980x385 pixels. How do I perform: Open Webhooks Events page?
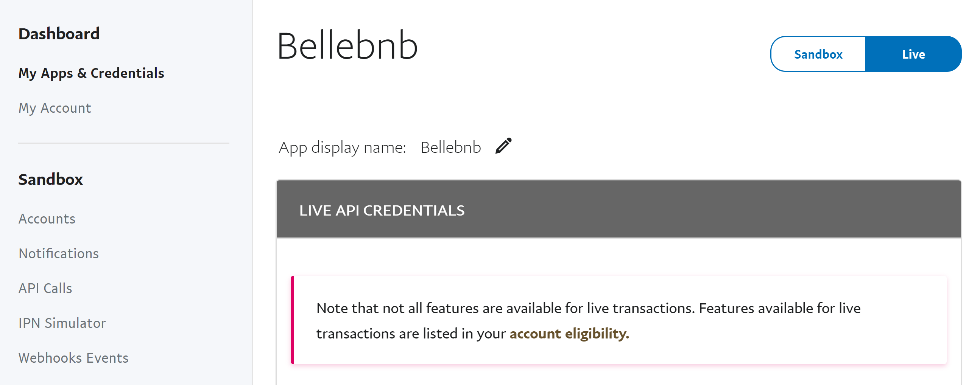(x=73, y=358)
